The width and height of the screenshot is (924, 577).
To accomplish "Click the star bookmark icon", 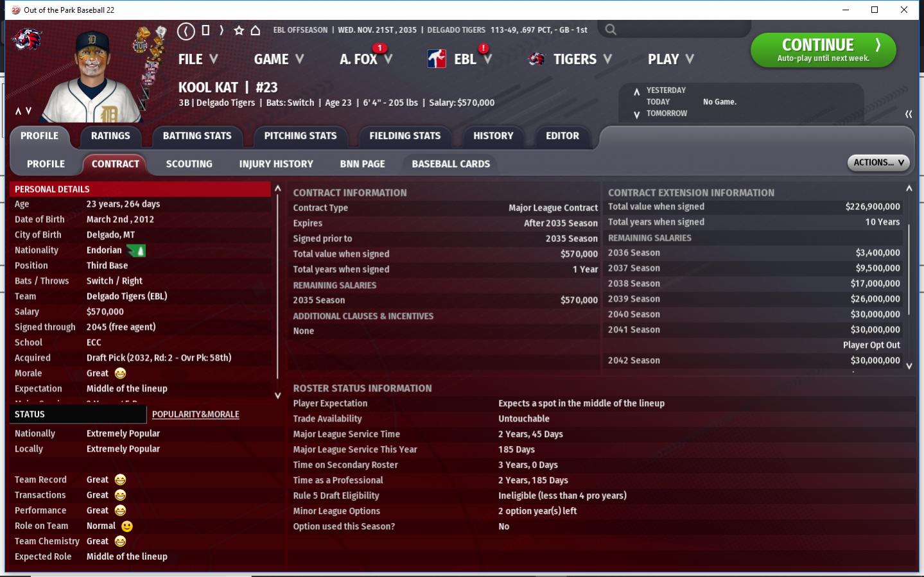I will tap(239, 30).
